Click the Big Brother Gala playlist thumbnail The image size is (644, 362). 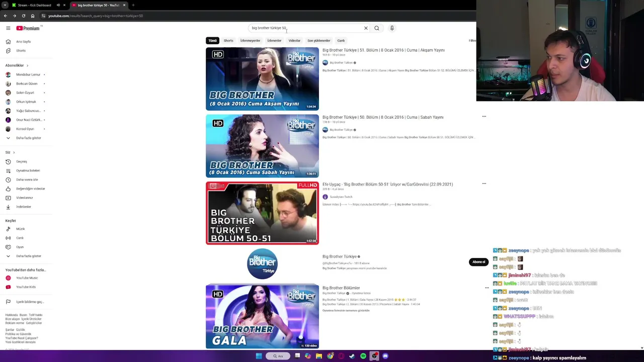[262, 316]
